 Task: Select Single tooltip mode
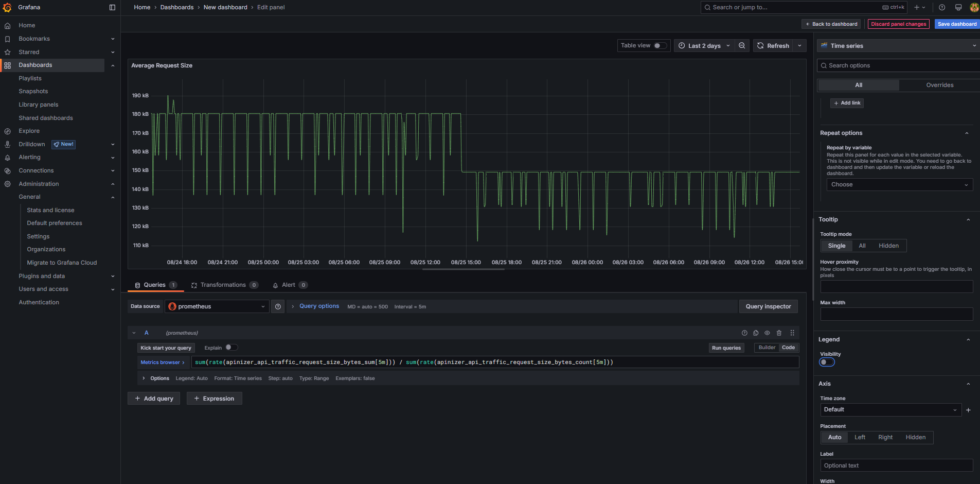(836, 246)
